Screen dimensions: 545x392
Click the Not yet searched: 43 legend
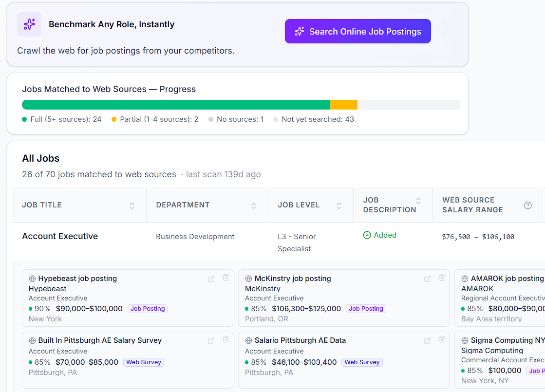point(314,119)
